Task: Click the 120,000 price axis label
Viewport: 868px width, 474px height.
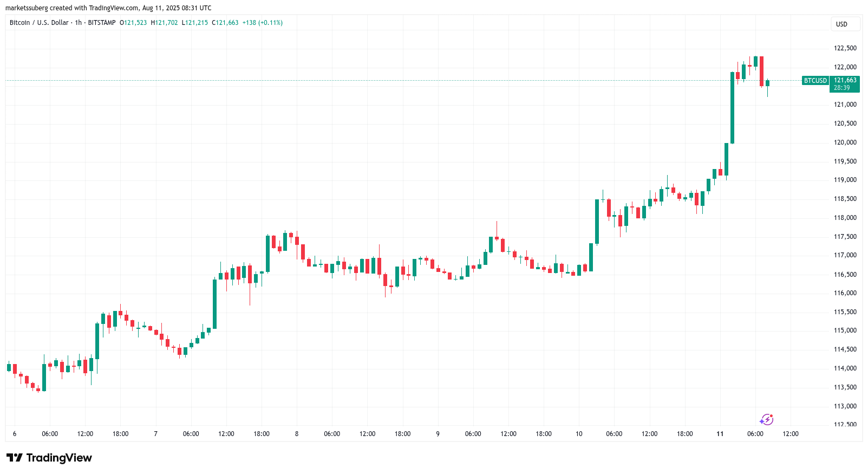Action: coord(845,142)
